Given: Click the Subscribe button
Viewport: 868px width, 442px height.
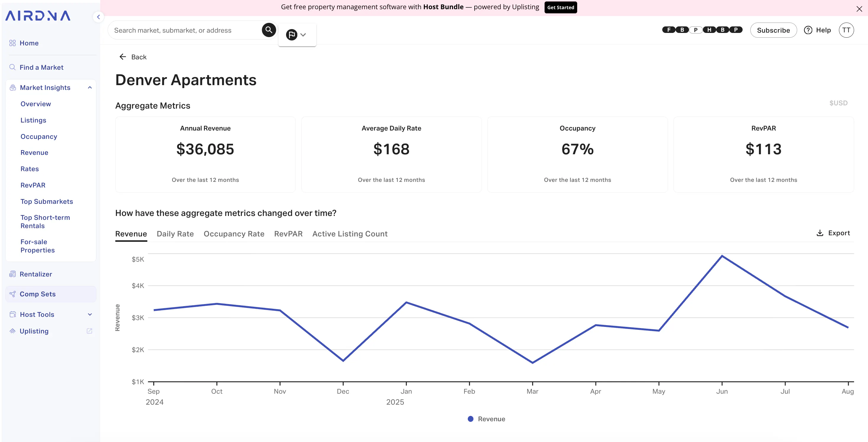Looking at the screenshot, I should [x=773, y=30].
